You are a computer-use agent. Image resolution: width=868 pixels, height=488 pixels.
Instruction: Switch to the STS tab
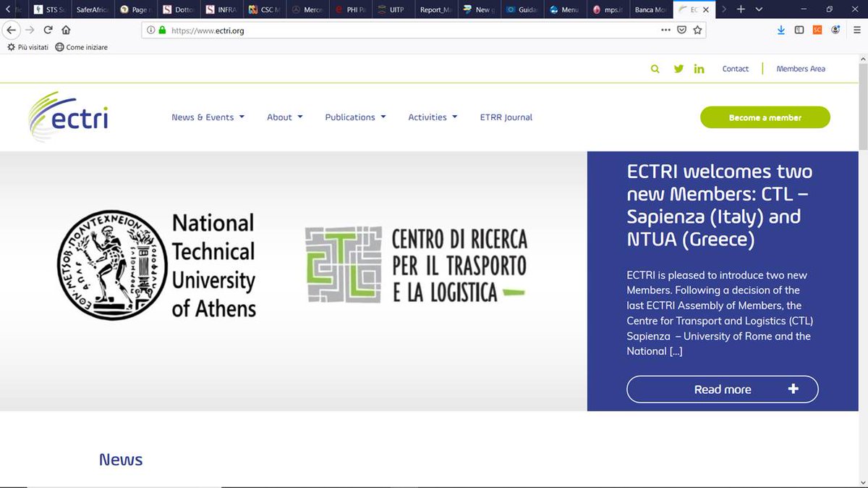pyautogui.click(x=51, y=9)
